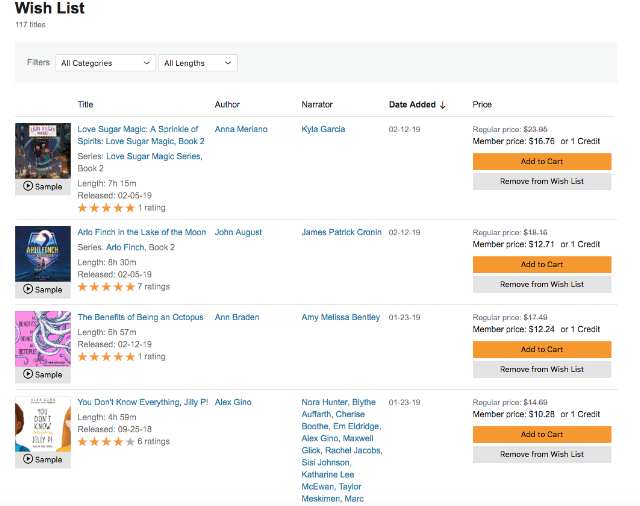Open the All Lengths filter dropdown
The image size is (640, 506).
tap(197, 63)
